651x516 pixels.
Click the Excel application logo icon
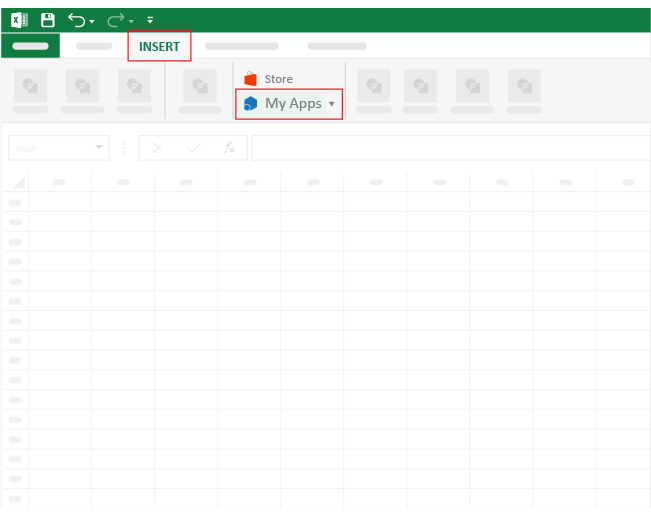tap(19, 20)
